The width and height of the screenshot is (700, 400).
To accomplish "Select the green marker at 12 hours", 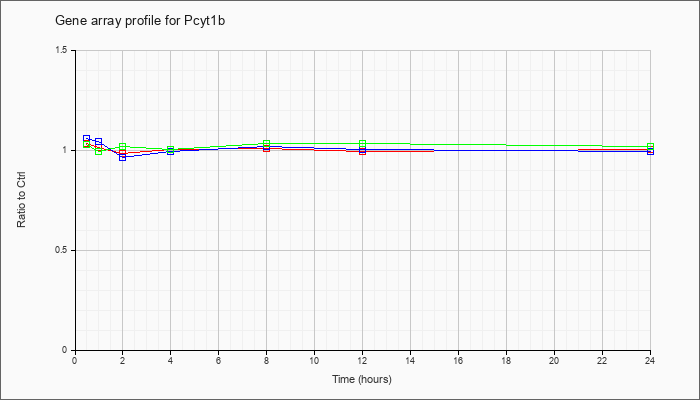I will (x=362, y=143).
